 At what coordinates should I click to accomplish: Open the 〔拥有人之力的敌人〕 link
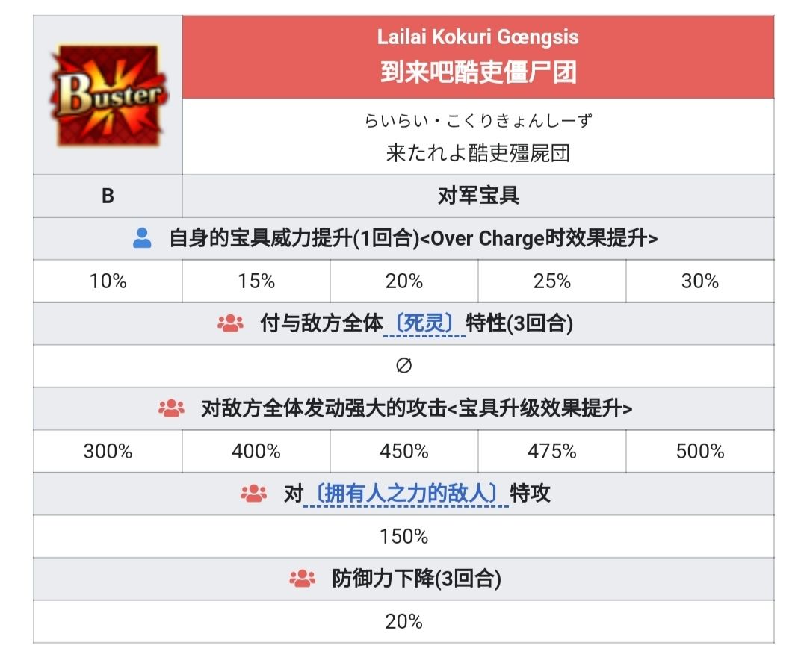(x=406, y=494)
